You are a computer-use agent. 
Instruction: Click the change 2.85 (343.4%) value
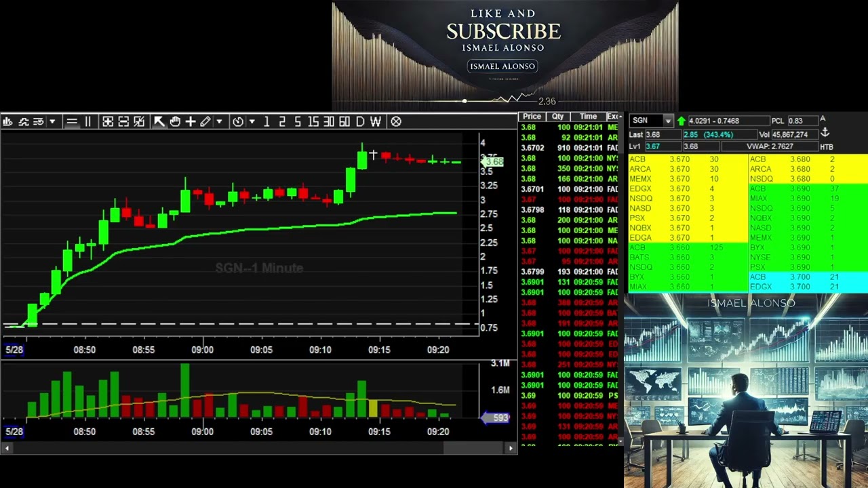720,135
